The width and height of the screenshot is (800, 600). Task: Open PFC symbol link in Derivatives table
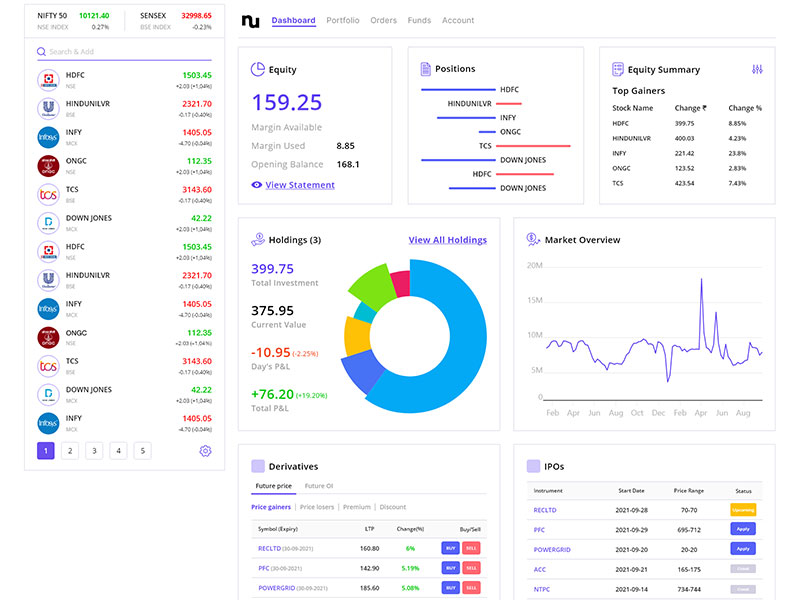point(264,568)
